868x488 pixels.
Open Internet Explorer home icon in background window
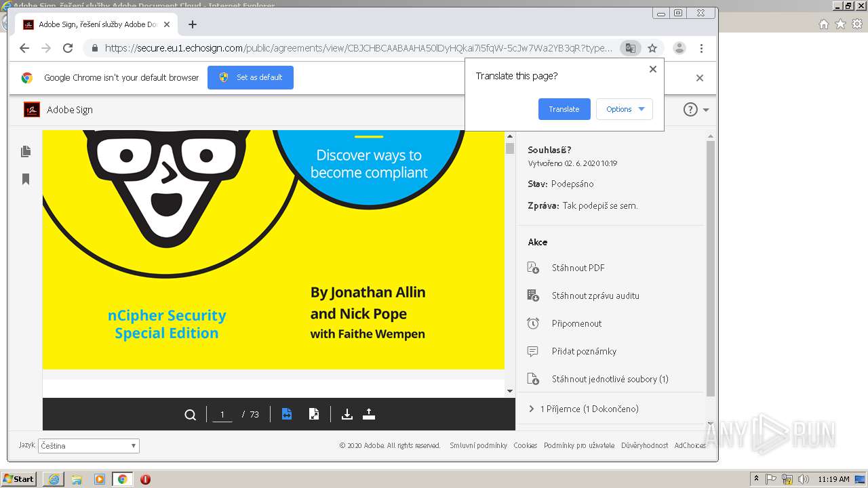click(824, 24)
